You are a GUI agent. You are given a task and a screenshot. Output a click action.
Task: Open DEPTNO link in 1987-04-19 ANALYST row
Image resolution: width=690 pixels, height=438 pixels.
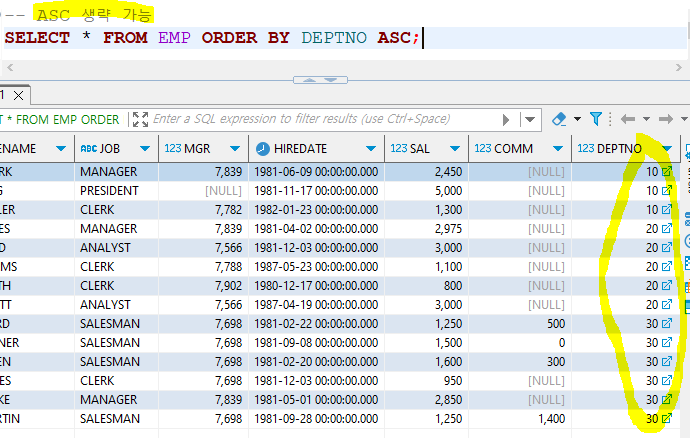667,305
